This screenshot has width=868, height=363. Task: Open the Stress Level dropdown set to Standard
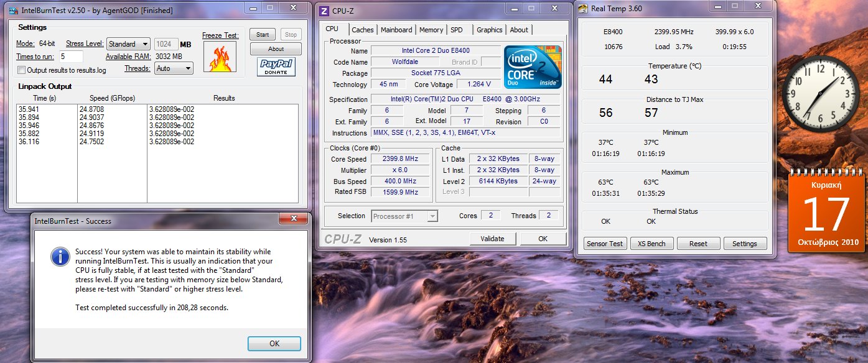pyautogui.click(x=128, y=44)
